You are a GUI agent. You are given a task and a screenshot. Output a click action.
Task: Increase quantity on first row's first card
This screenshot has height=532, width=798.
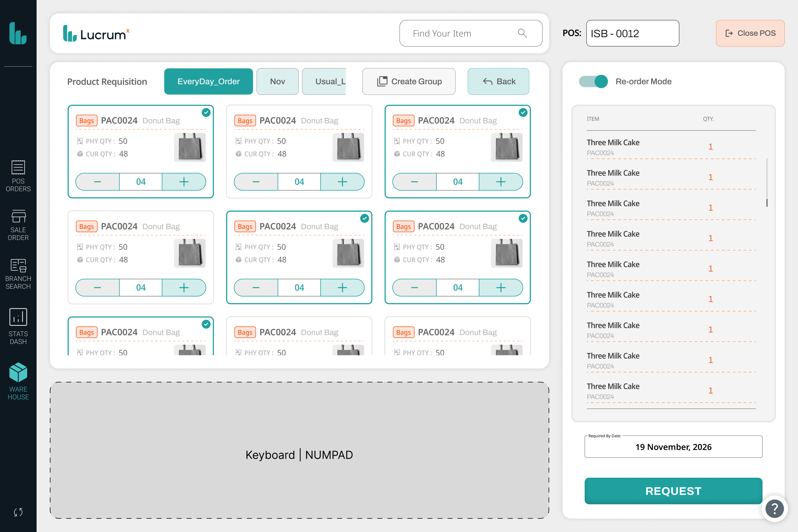(x=184, y=182)
